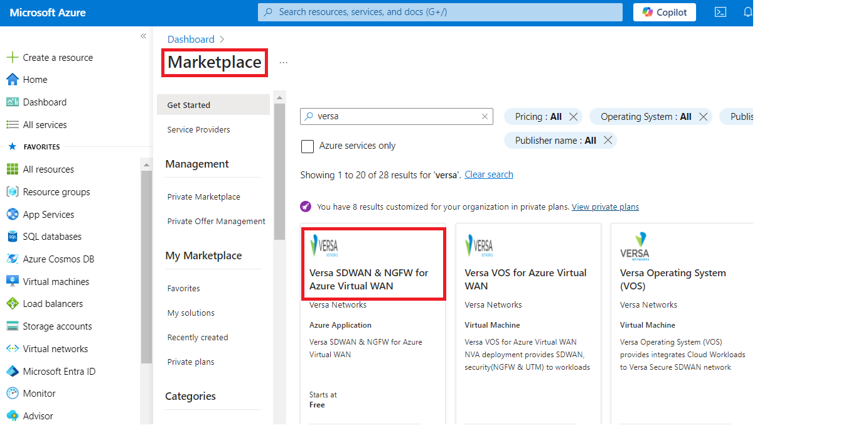Open the Storage accounts icon
The image size is (868, 430).
click(x=12, y=326)
